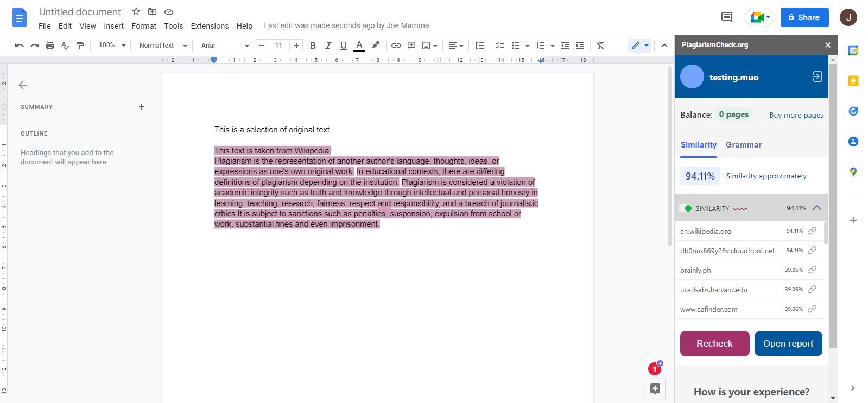Open the last edit history link

[346, 25]
